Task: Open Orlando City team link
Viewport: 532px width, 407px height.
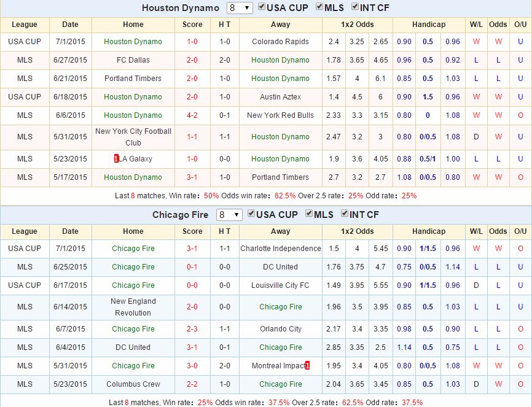Action: tap(281, 329)
